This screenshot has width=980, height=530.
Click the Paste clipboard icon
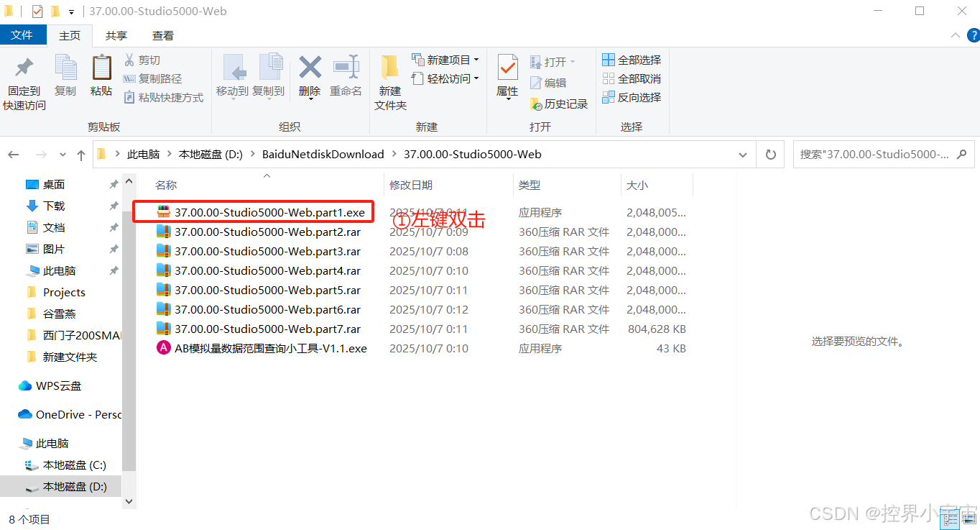point(101,68)
